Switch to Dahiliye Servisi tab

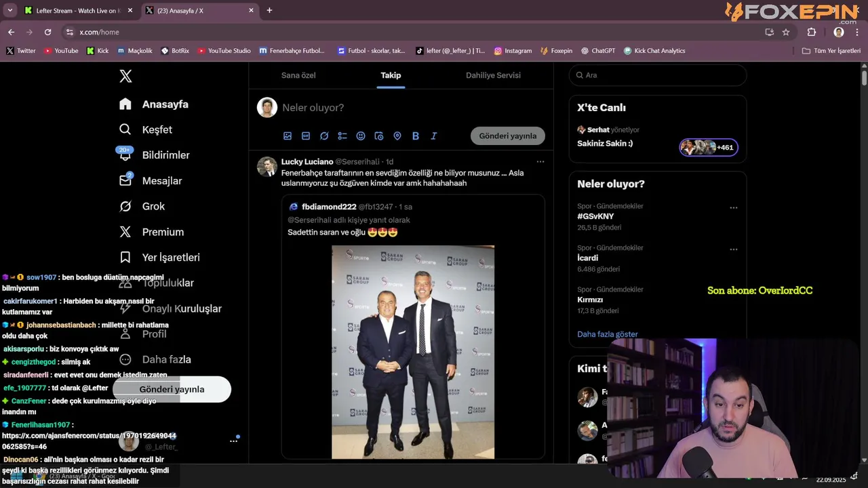[493, 75]
